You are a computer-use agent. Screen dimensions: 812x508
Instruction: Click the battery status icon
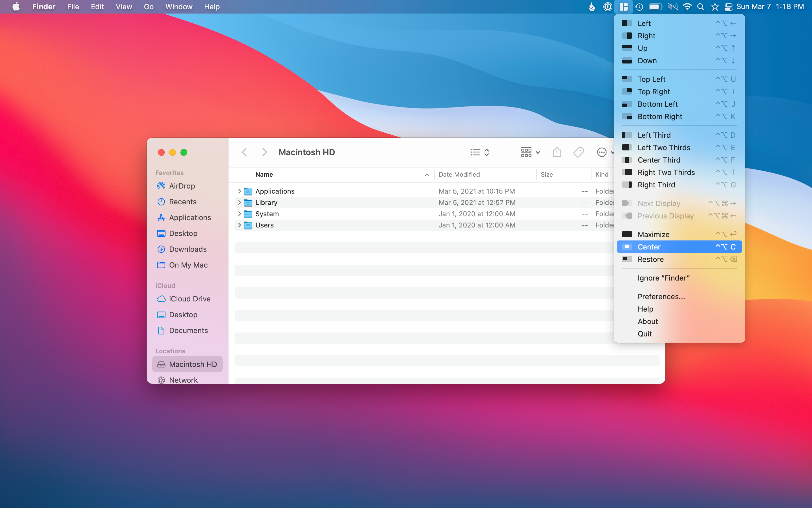click(x=656, y=7)
